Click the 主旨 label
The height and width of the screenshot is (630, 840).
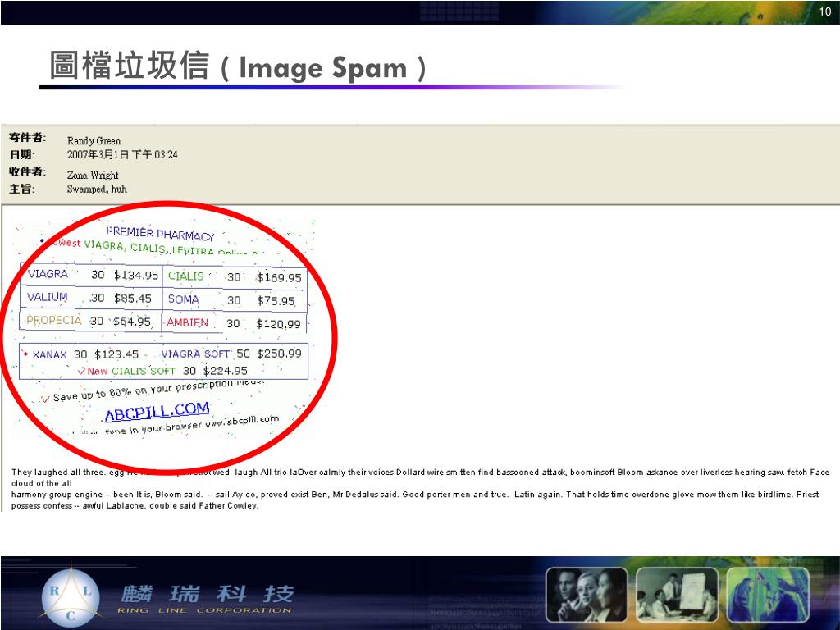pyautogui.click(x=22, y=189)
